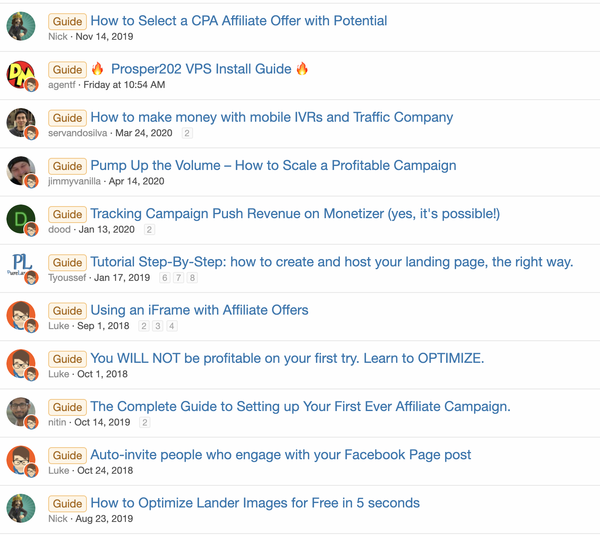The height and width of the screenshot is (536, 600).
Task: Go to page 2 of nitin's Complete Guide thread
Action: point(145,422)
